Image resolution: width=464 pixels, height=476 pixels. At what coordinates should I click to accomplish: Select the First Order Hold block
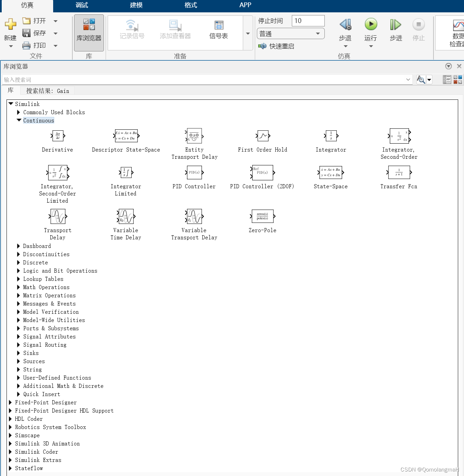click(263, 136)
